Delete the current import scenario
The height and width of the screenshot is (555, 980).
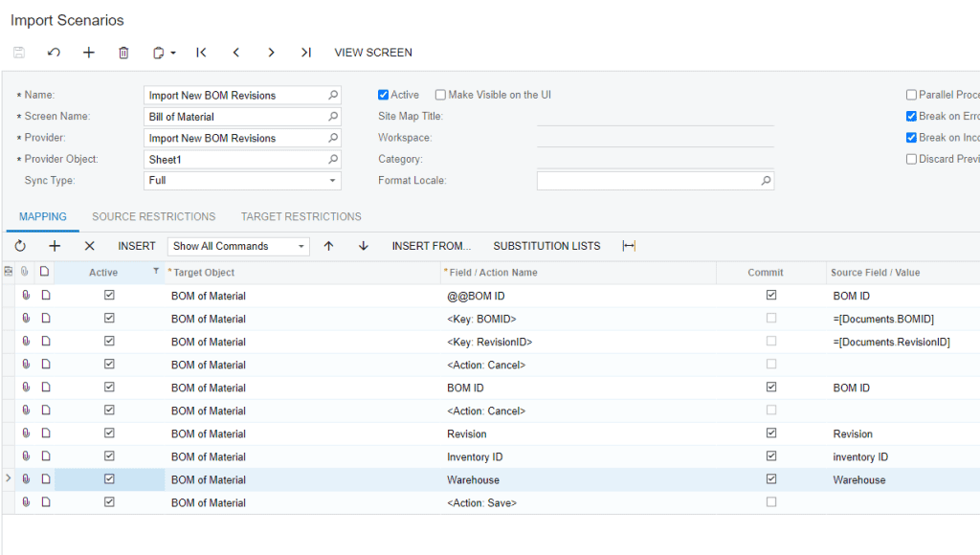(x=123, y=53)
